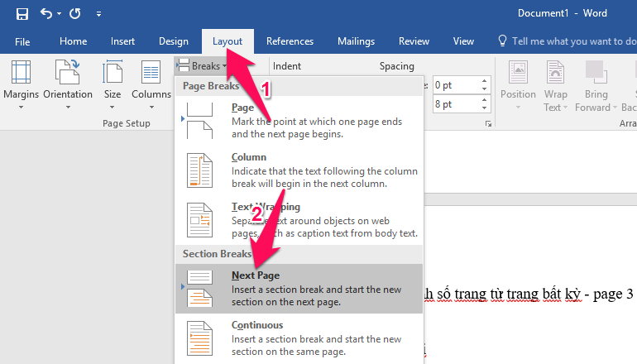Viewport: 637px width, 364px height.
Task: Click the Undo arrow icon
Action: pos(47,14)
